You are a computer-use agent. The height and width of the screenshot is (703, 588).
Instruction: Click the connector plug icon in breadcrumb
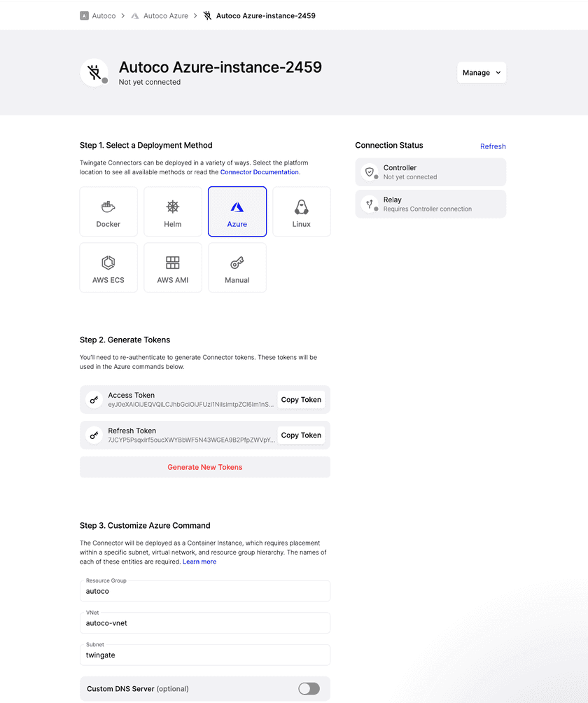pyautogui.click(x=207, y=15)
